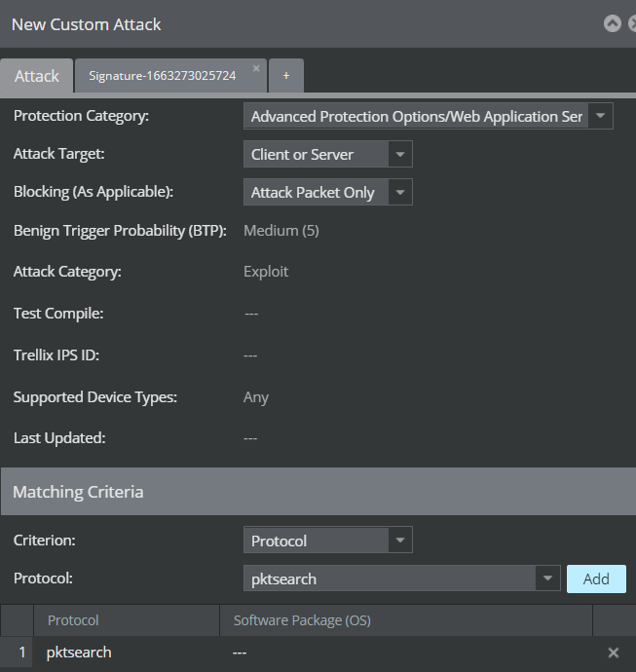
Task: Add a new signature tab with plus
Action: click(x=286, y=76)
